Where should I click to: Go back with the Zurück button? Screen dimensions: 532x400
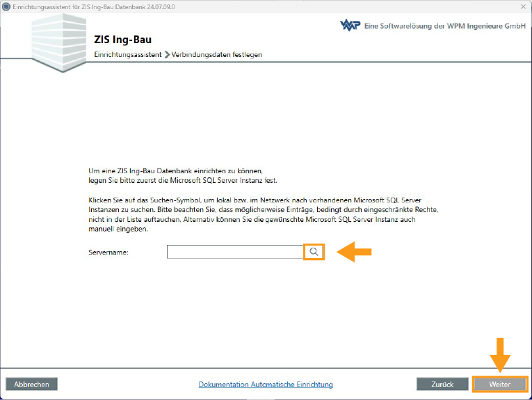pyautogui.click(x=442, y=384)
